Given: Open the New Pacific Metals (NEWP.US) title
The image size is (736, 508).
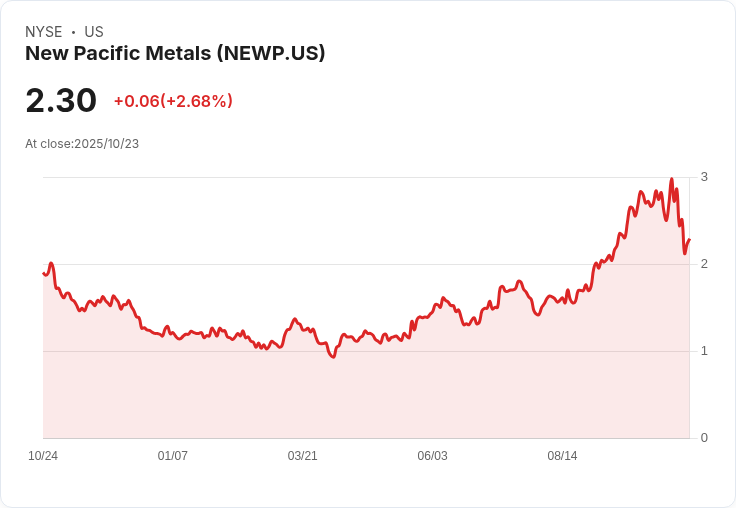Looking at the screenshot, I should (175, 54).
